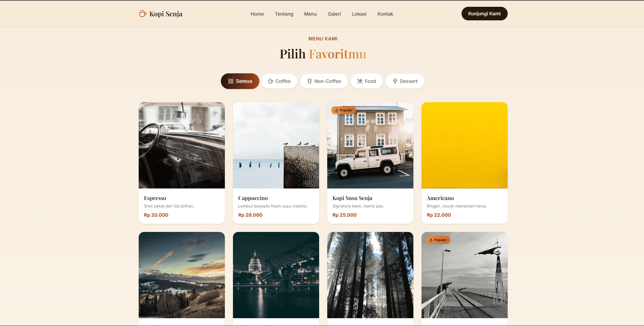644x326 pixels.
Task: Open the Home navigation link
Action: pos(257,14)
